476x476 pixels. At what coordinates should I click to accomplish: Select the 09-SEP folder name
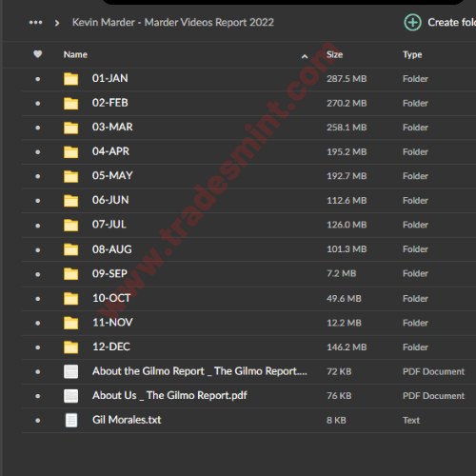pyautogui.click(x=109, y=273)
